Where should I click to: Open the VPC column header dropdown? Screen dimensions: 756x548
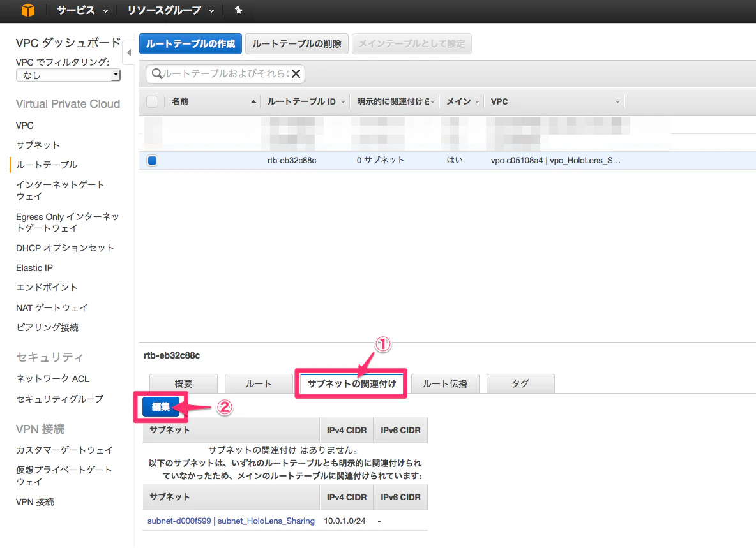click(617, 101)
